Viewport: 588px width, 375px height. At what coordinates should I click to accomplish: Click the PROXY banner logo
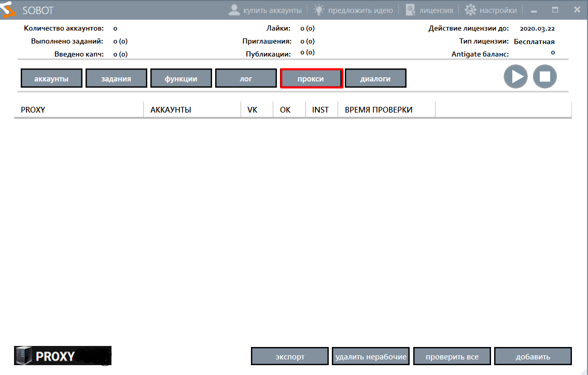pyautogui.click(x=63, y=356)
